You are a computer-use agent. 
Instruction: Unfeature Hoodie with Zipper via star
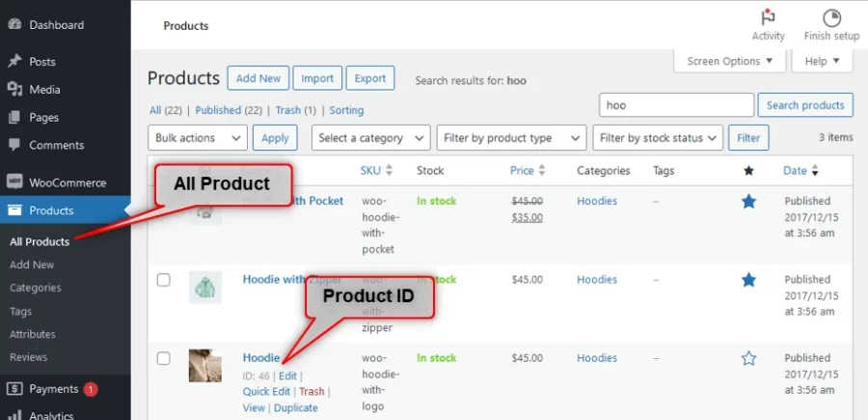pyautogui.click(x=748, y=280)
